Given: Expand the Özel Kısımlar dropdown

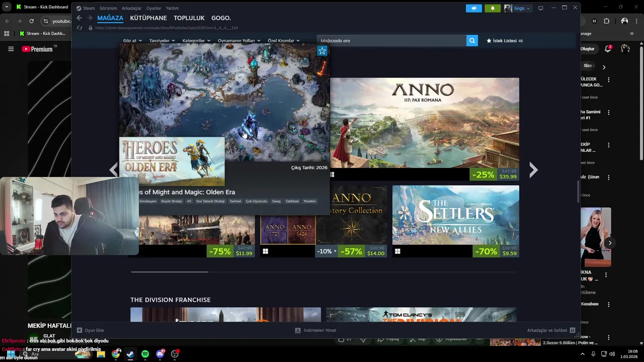Looking at the screenshot, I should tap(284, 41).
